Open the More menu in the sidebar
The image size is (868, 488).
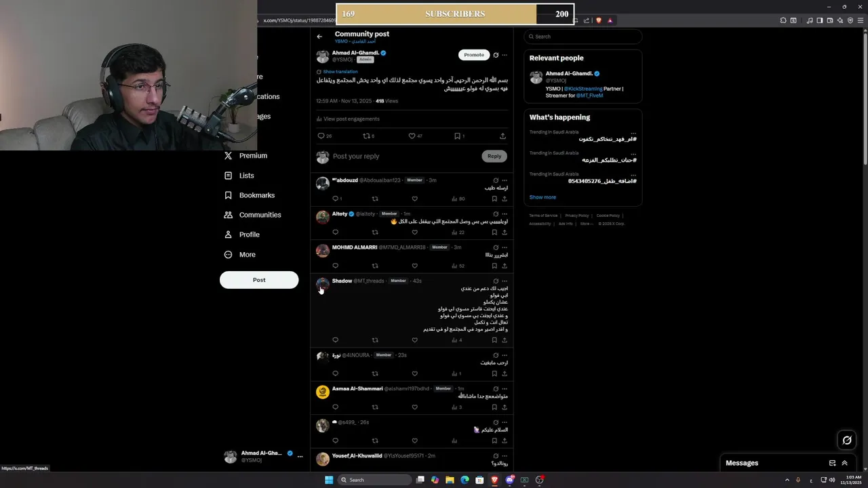(240, 255)
